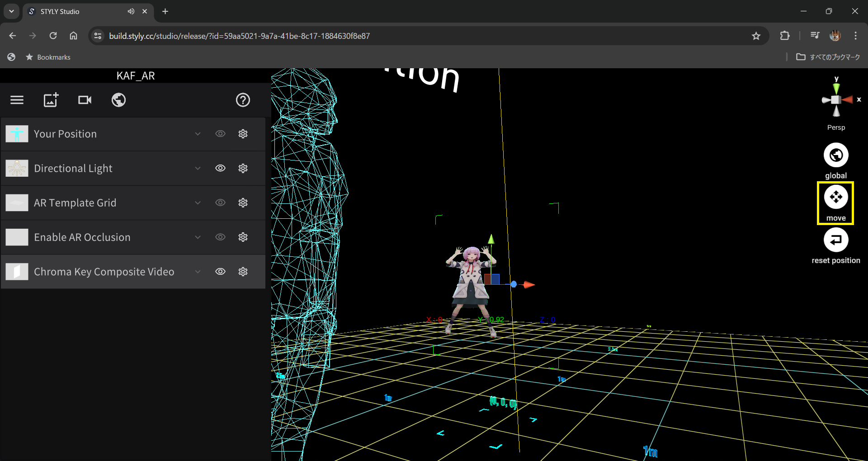Open settings gear for AR Template Grid
The height and width of the screenshot is (461, 868).
[x=243, y=202]
